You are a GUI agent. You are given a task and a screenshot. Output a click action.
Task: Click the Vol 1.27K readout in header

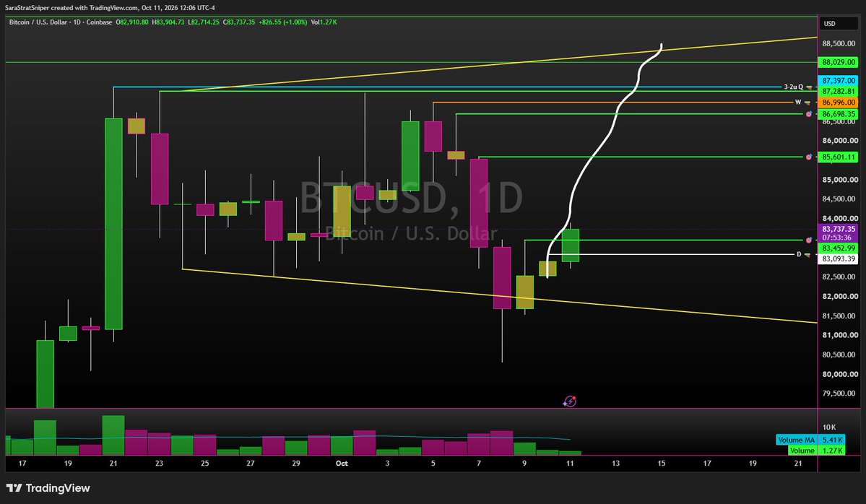[x=324, y=22]
